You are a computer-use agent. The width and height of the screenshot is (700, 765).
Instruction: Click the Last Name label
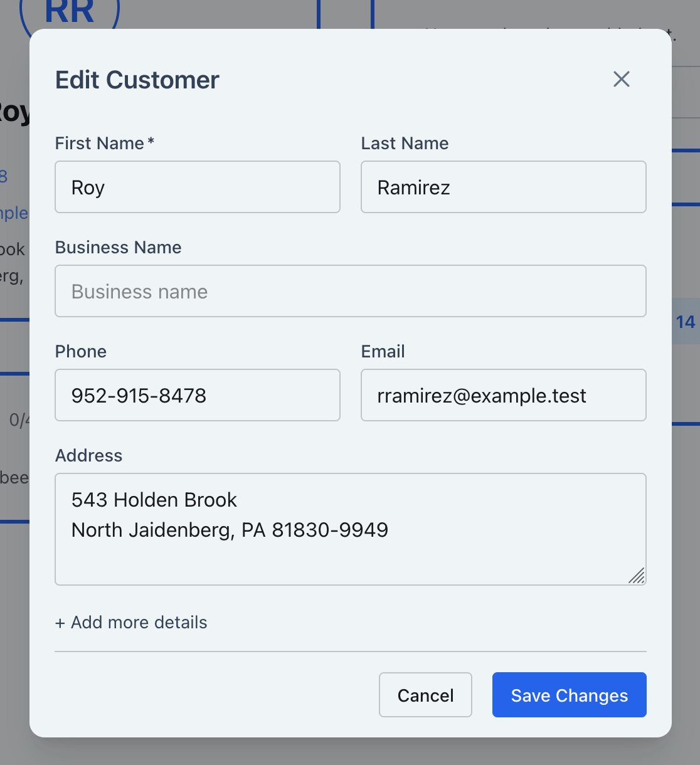point(405,143)
